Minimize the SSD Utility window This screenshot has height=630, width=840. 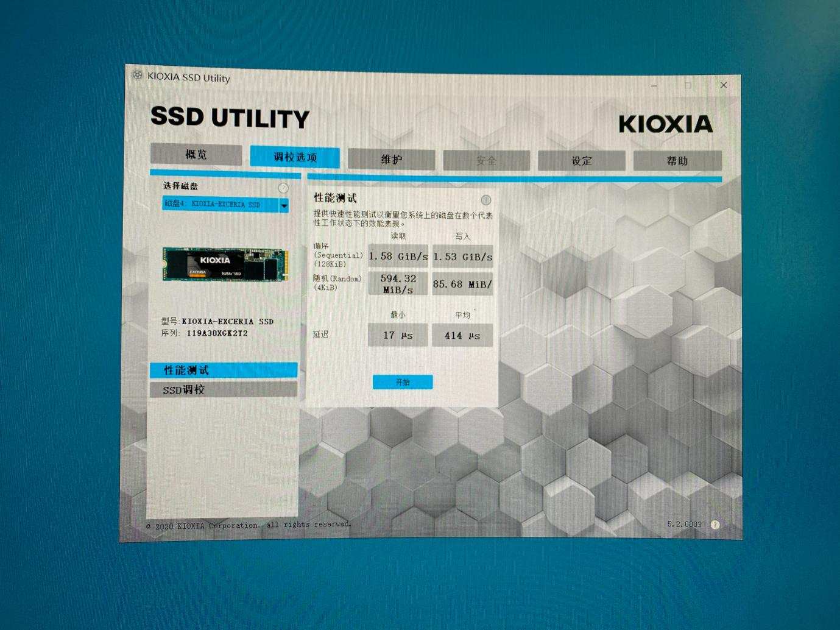point(654,86)
